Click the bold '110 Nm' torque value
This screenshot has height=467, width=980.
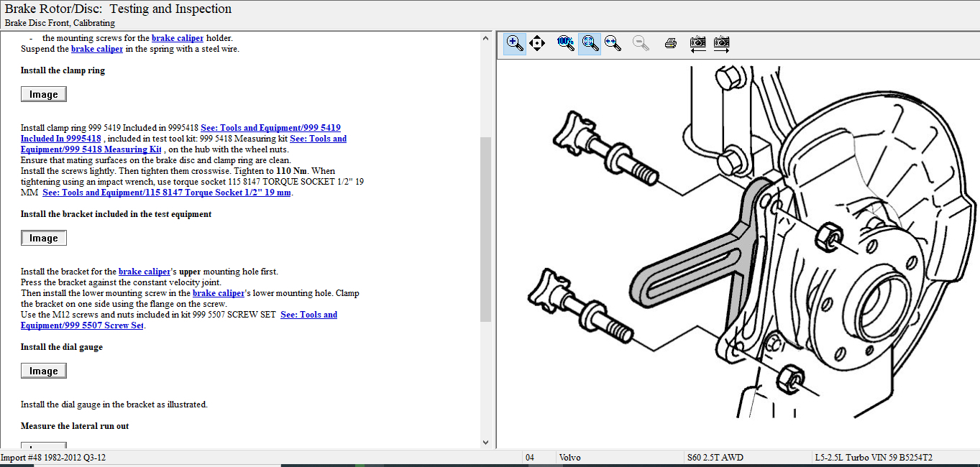[x=293, y=171]
